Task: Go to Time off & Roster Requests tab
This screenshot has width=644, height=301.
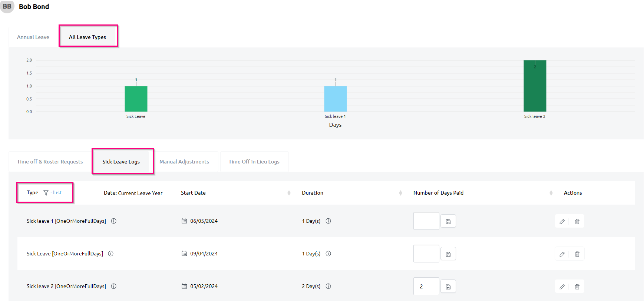Action: click(x=50, y=162)
